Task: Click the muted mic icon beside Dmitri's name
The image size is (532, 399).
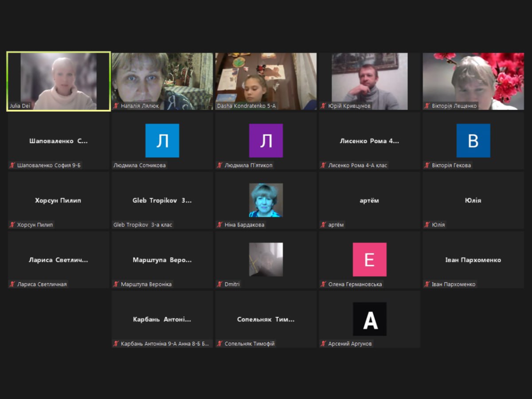Action: 220,284
